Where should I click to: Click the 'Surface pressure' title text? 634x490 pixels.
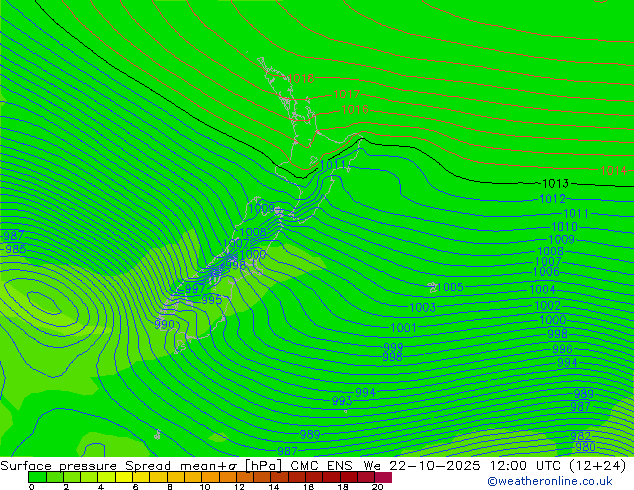pyautogui.click(x=58, y=466)
